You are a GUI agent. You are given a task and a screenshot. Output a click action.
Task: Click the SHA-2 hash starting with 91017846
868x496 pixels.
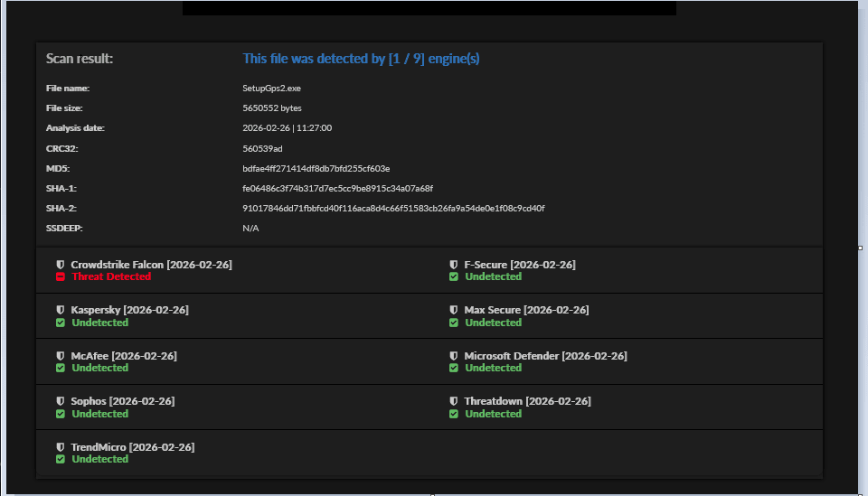(393, 208)
